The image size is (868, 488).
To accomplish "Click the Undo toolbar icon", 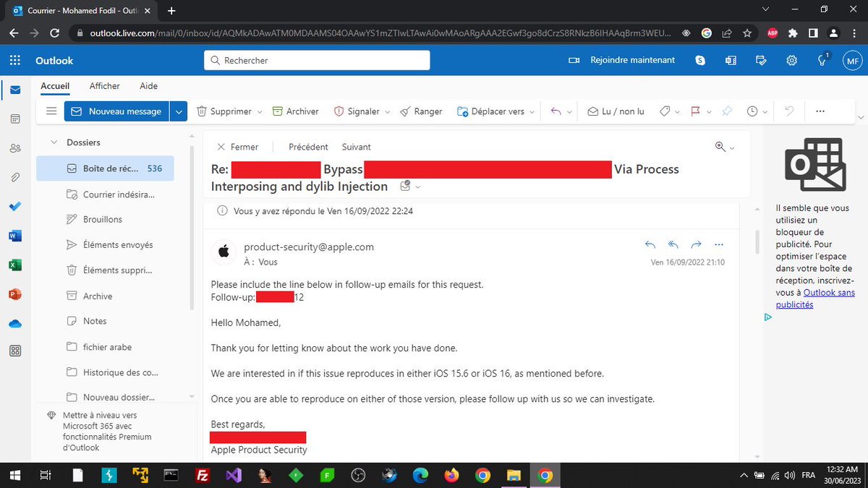I will click(x=789, y=111).
